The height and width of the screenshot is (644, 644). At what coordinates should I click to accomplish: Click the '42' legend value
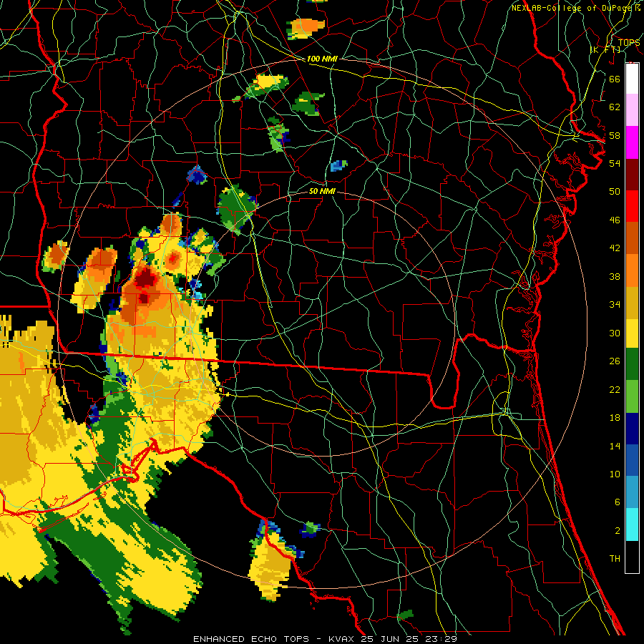point(615,248)
